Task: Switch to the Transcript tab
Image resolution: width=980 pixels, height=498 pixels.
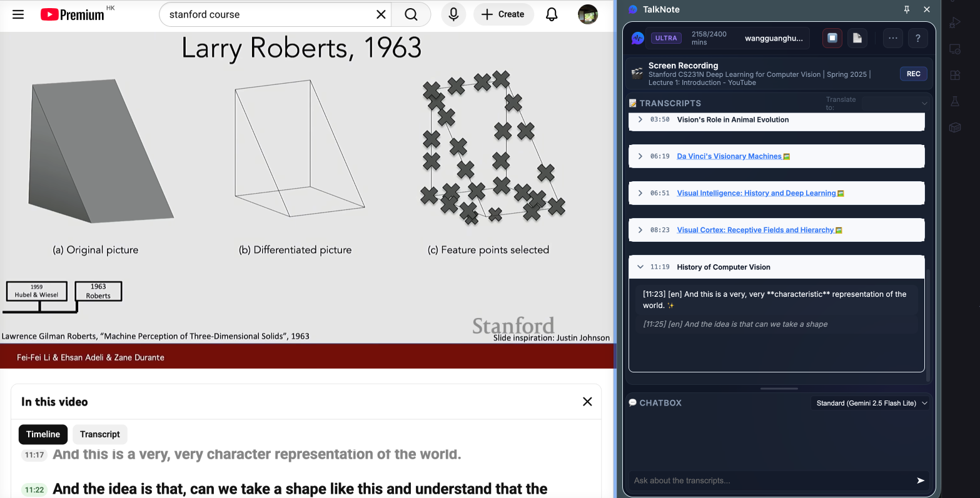Action: coord(99,434)
